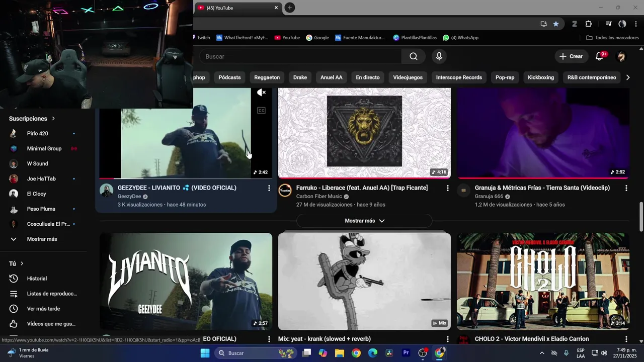Open the YouTube account avatar menu

coord(621,56)
